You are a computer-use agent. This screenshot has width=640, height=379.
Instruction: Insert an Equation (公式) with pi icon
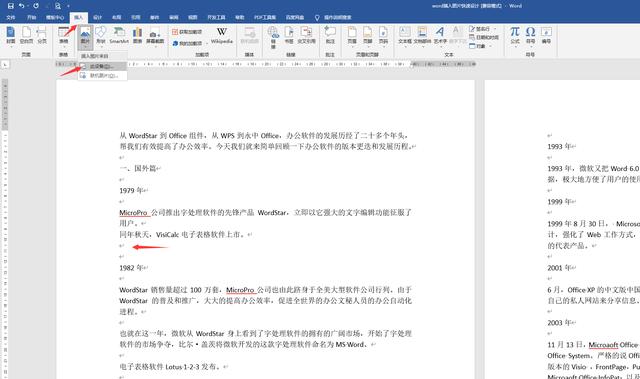click(x=515, y=36)
